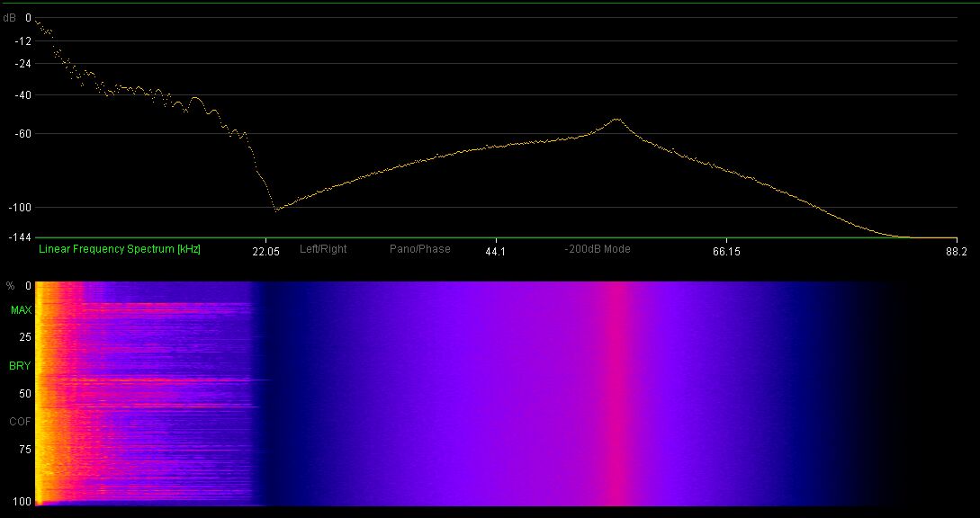Select the -100 dB scale label
This screenshot has width=980, height=518.
click(19, 208)
